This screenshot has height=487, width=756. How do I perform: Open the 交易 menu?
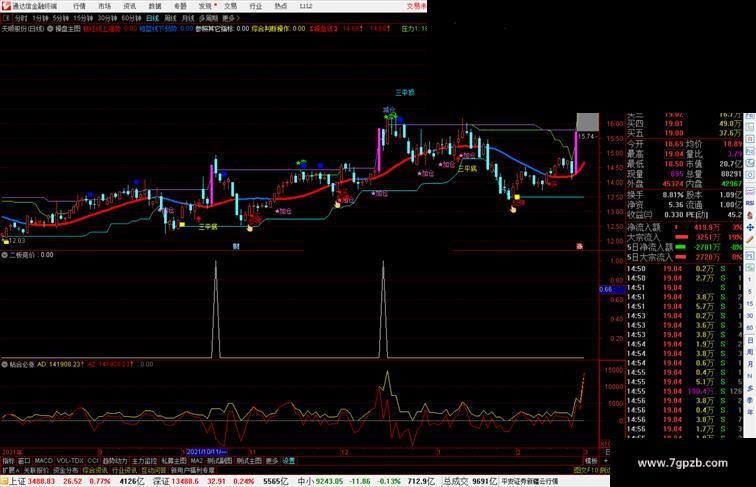click(230, 6)
